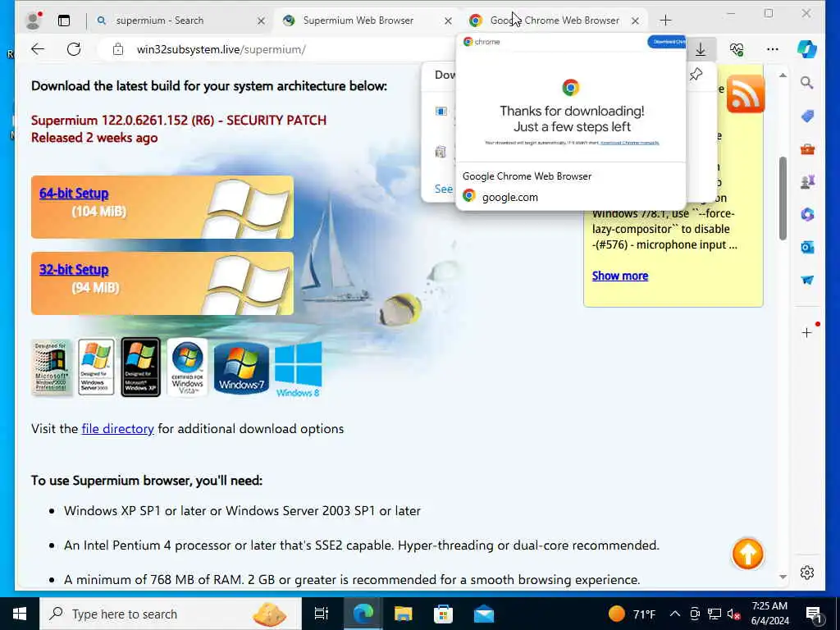The width and height of the screenshot is (840, 630).
Task: Click the scrollbar up arrow
Action: pos(783,75)
